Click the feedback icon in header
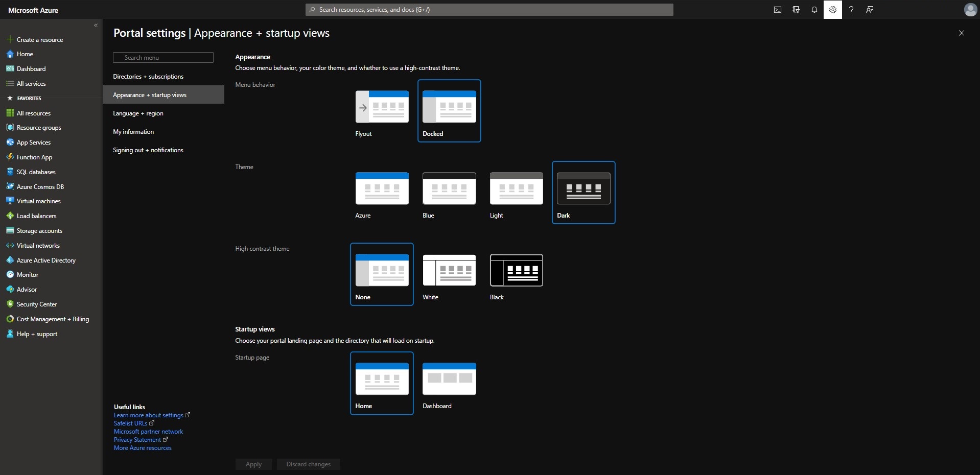This screenshot has height=475, width=980. (869, 10)
